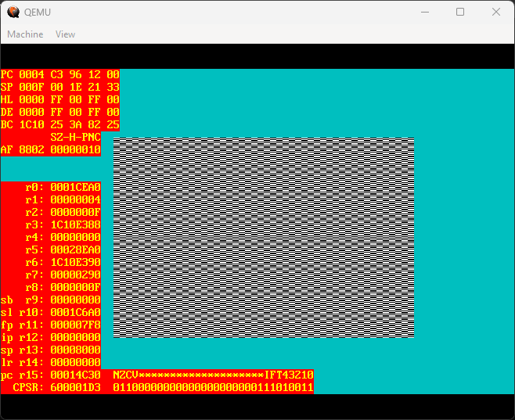This screenshot has height=420, width=515.
Task: Minimize the QEMU window
Action: [x=425, y=12]
